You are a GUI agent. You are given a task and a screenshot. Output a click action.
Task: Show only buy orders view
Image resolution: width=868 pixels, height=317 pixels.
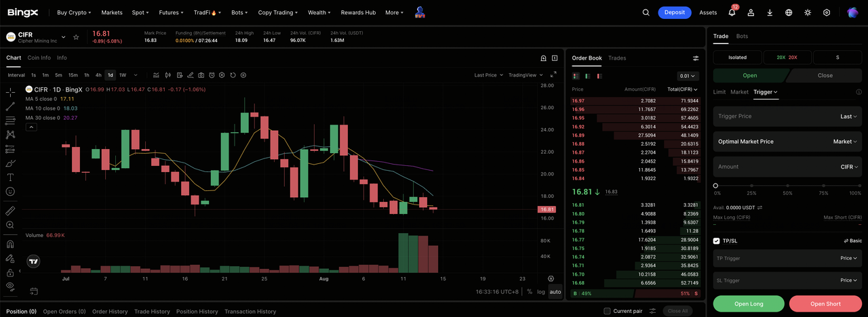point(587,76)
